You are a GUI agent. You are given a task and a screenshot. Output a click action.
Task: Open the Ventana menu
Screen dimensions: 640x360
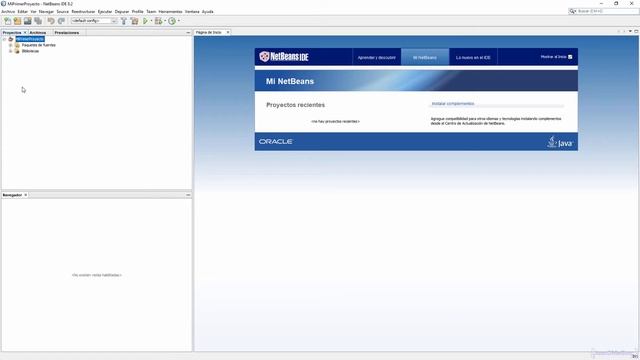point(192,12)
